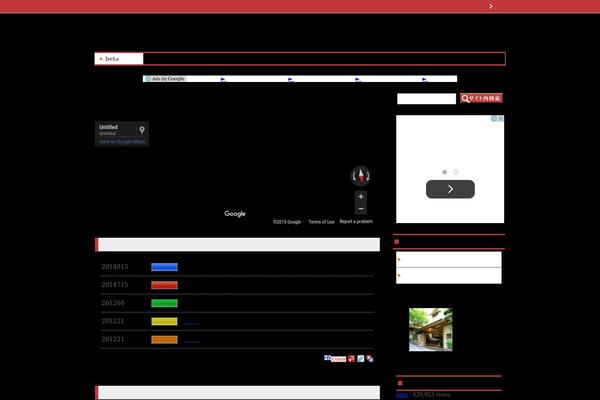
Task: Click the blue tag in 2014815 row
Action: pos(164,267)
